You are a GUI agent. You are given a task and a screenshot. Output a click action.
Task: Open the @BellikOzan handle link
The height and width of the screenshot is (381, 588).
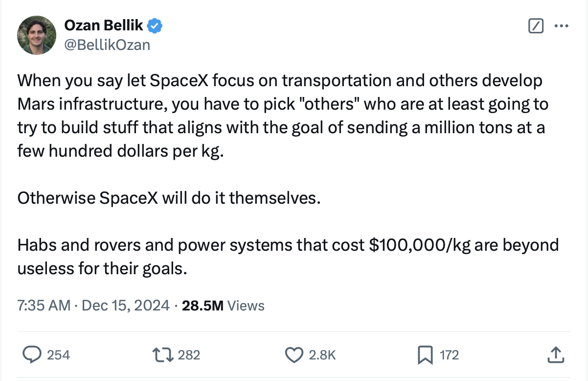click(x=107, y=45)
